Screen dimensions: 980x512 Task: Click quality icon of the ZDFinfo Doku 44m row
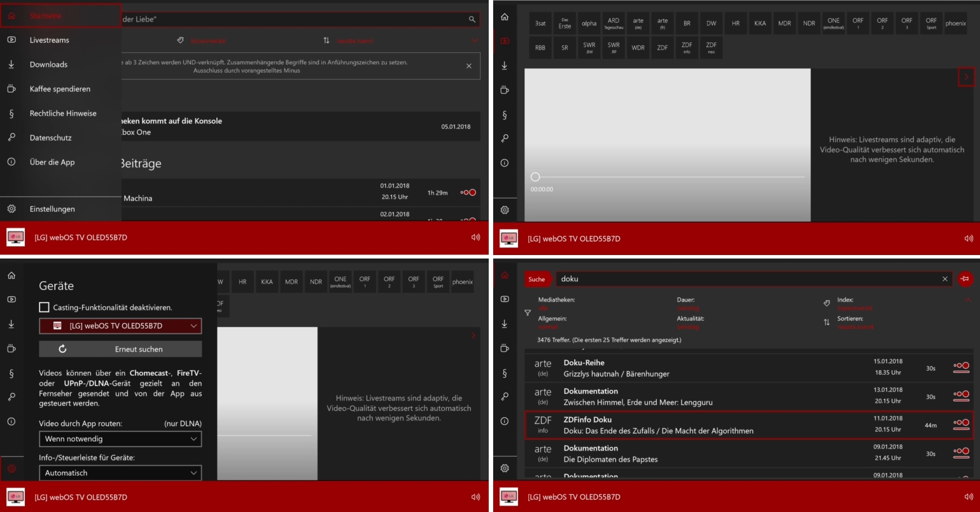[x=961, y=425]
